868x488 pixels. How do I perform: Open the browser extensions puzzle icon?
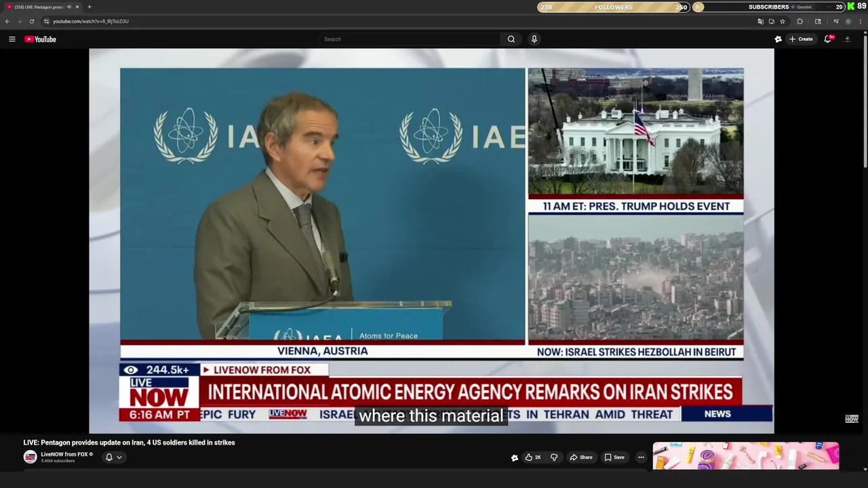point(800,21)
